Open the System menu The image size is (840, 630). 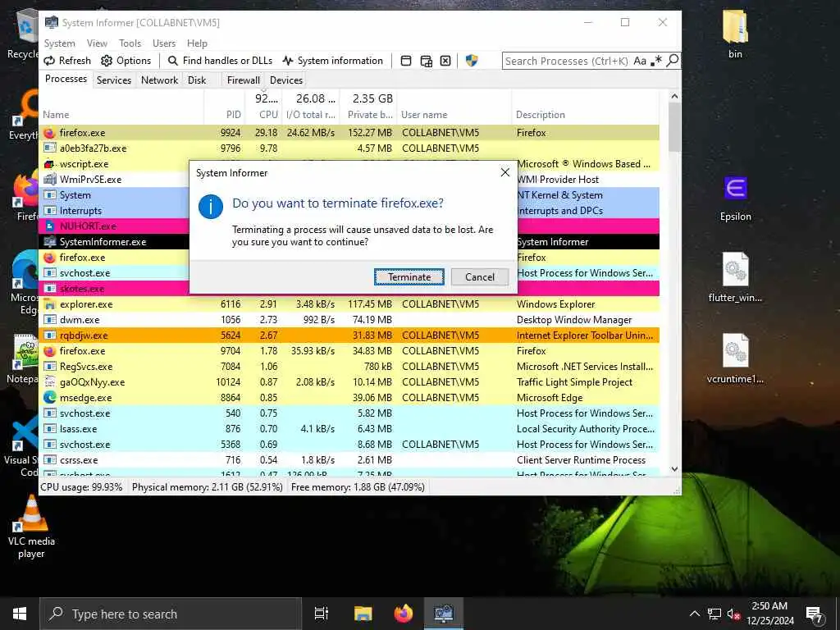pyautogui.click(x=59, y=43)
